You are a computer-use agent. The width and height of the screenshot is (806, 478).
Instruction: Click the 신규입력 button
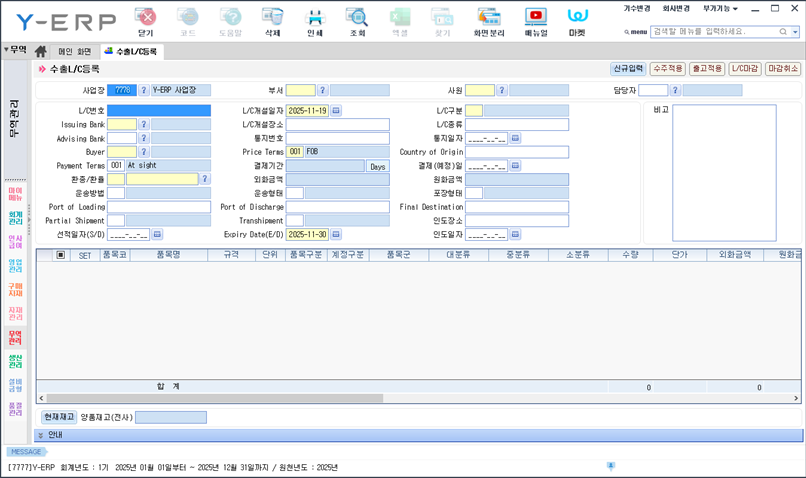(x=627, y=69)
